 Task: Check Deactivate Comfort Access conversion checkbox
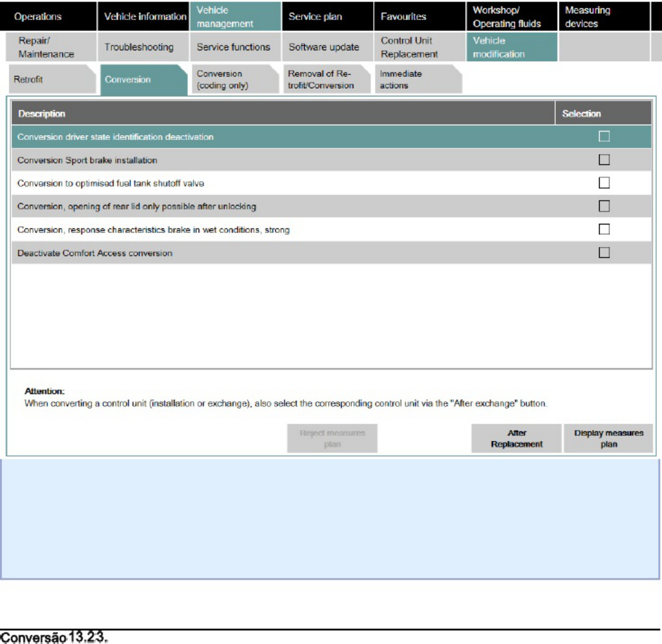604,252
